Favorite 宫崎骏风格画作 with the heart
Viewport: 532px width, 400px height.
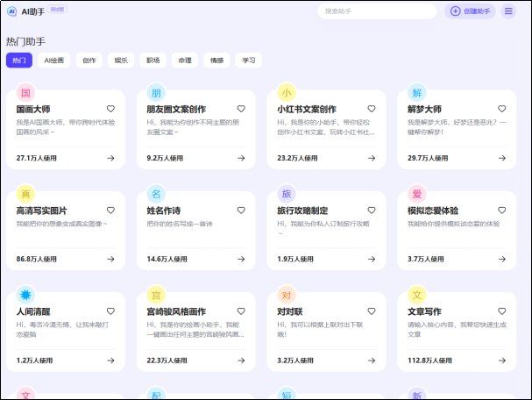pyautogui.click(x=241, y=311)
